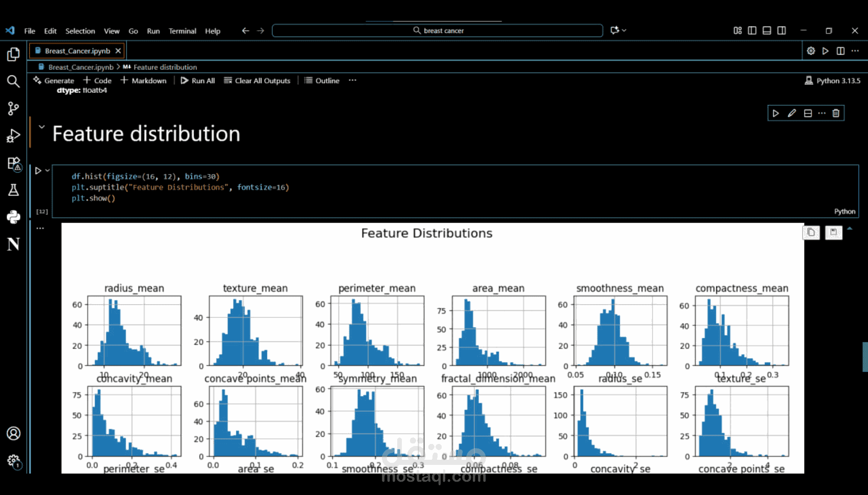Open the Terminal menu
The height and width of the screenshot is (495, 868).
point(182,31)
